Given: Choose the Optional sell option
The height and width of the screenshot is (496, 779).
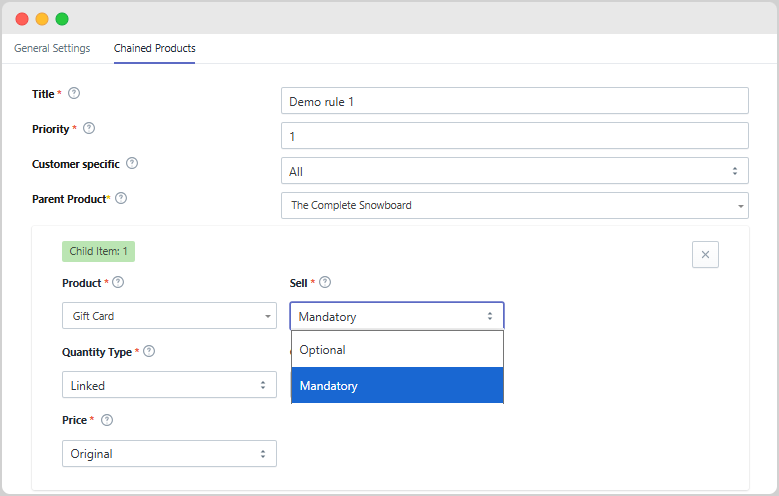Looking at the screenshot, I should coord(397,350).
